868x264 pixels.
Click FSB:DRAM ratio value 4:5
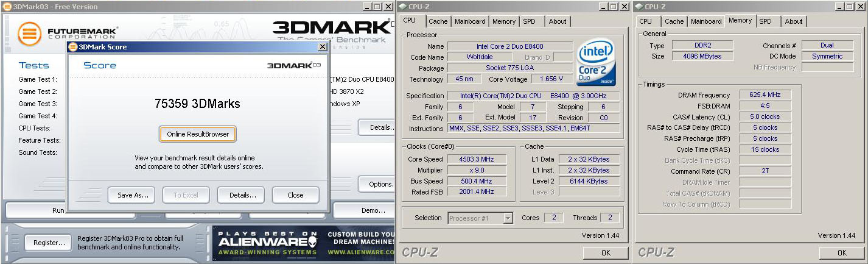click(765, 105)
